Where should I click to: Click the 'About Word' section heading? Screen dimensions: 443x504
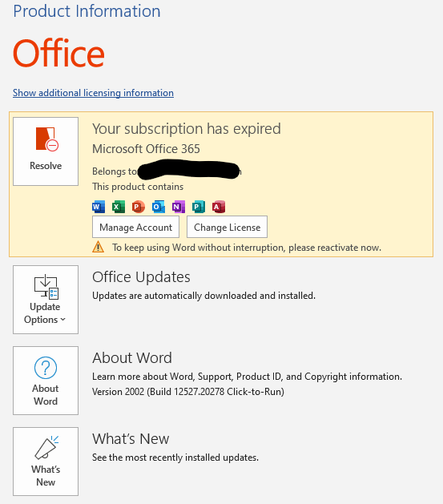pyautogui.click(x=132, y=357)
